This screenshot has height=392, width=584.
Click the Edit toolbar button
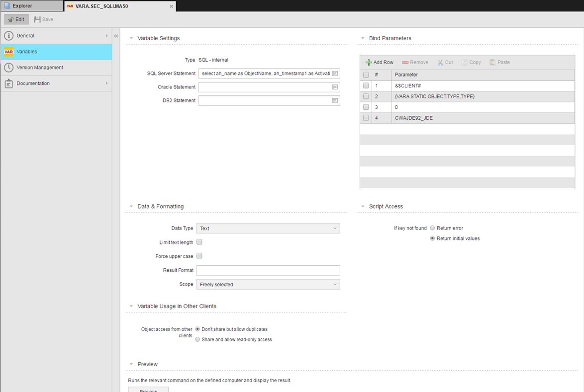[x=16, y=19]
